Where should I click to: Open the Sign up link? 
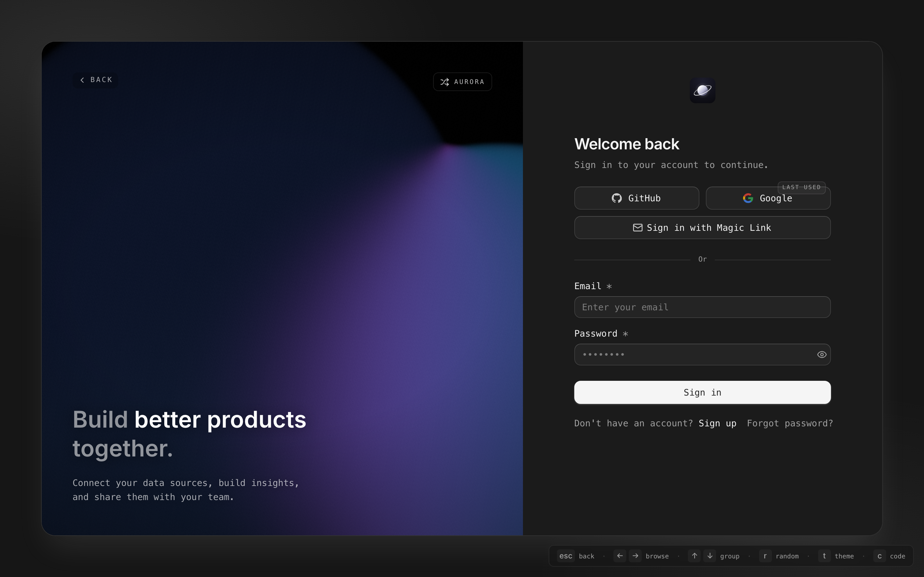(717, 423)
